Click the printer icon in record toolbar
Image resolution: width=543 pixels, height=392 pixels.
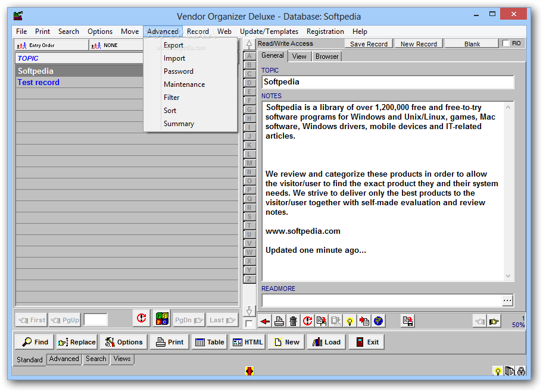point(279,321)
